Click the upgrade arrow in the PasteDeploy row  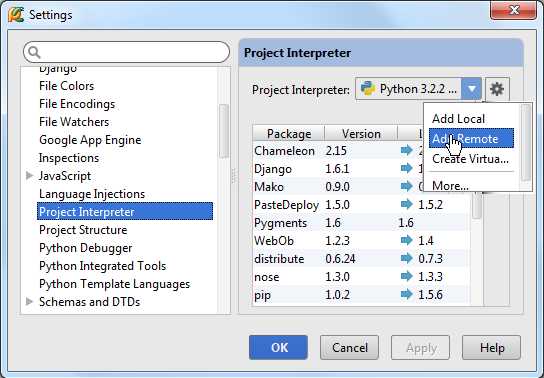pyautogui.click(x=407, y=204)
